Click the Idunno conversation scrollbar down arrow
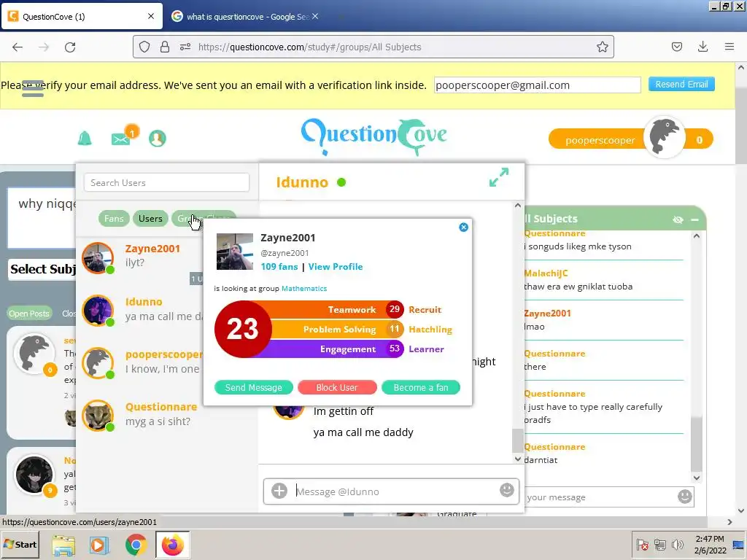 click(x=518, y=459)
